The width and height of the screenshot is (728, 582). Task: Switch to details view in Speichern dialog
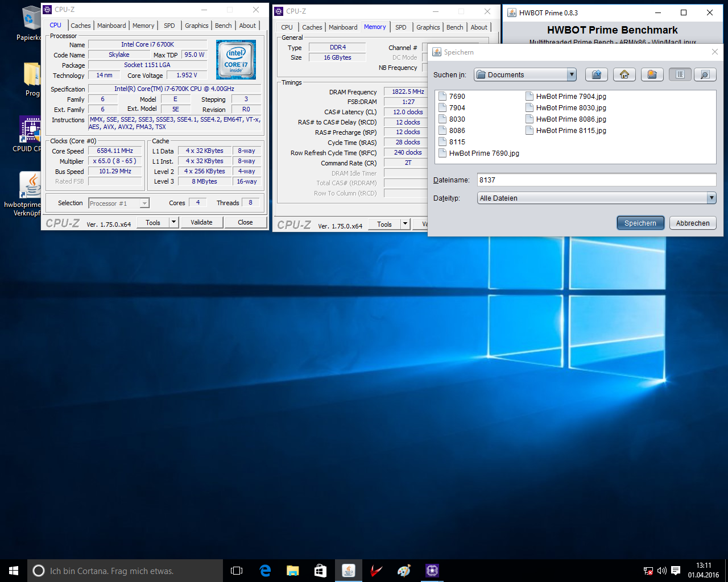705,74
